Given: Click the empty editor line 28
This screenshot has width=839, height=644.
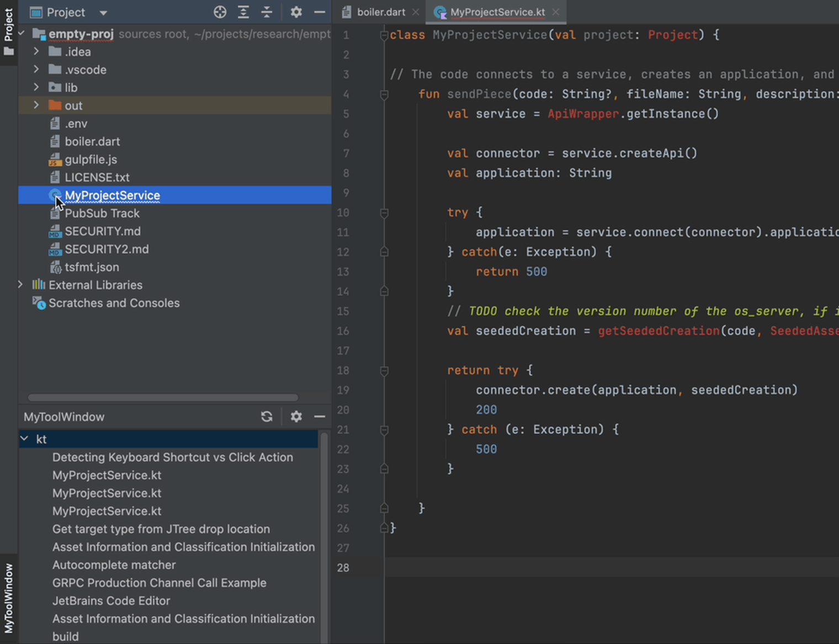Looking at the screenshot, I should (612, 567).
